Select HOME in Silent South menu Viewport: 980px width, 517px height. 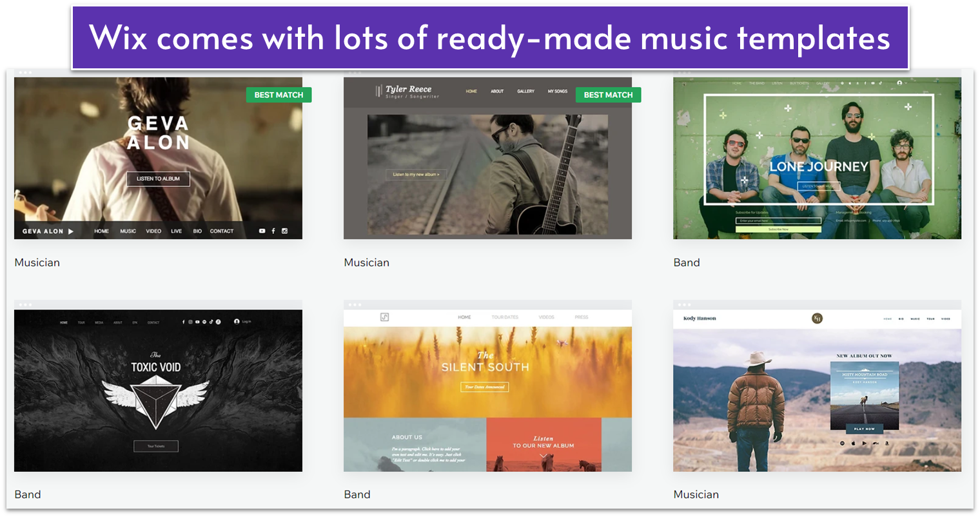click(464, 317)
